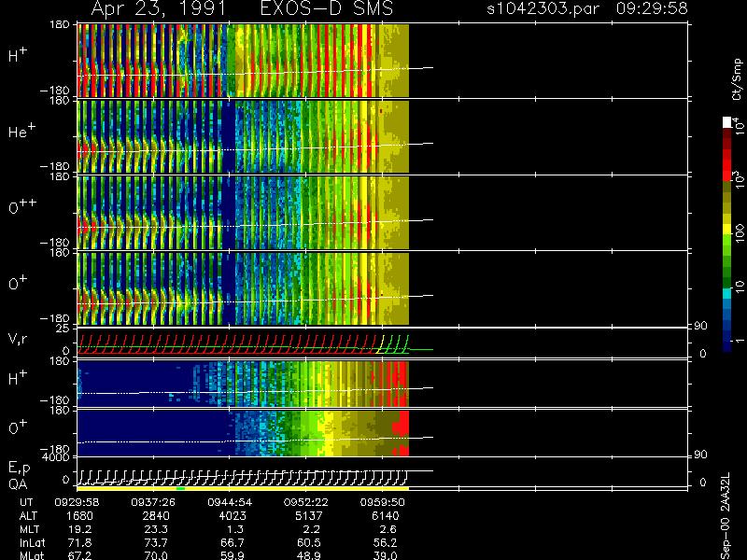Click the MLT value "2.6"
Image resolution: width=747 pixels, height=560 pixels.
[x=388, y=529]
